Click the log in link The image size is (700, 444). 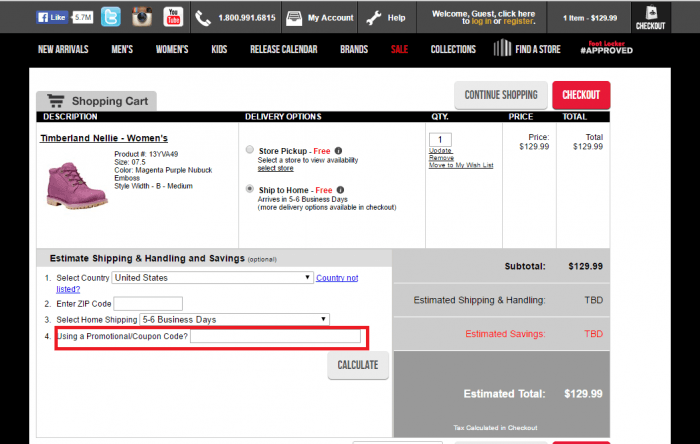(x=481, y=21)
